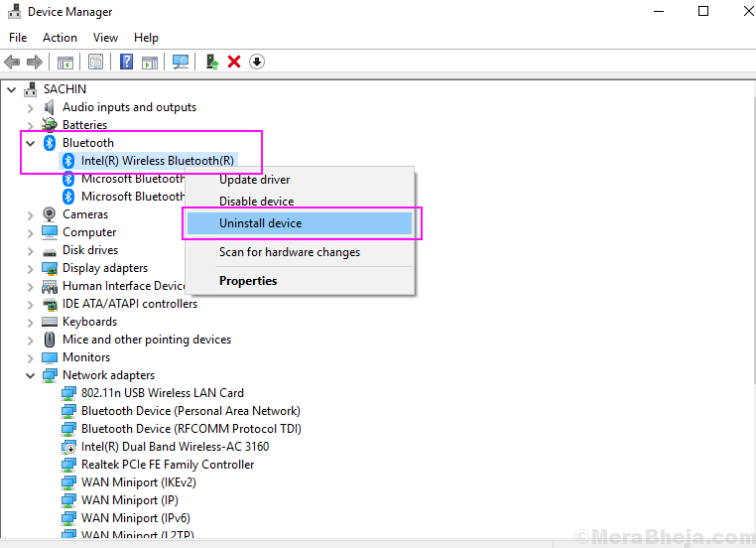This screenshot has width=756, height=548.
Task: Open the Help menu
Action: [146, 38]
